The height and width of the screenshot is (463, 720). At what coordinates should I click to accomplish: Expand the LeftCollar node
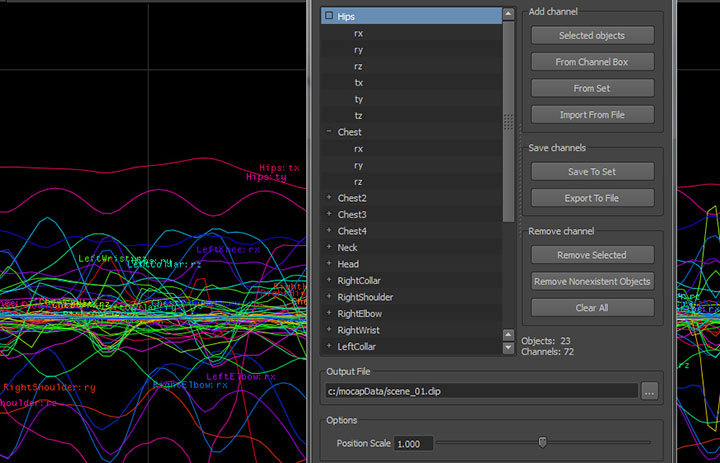(x=329, y=346)
